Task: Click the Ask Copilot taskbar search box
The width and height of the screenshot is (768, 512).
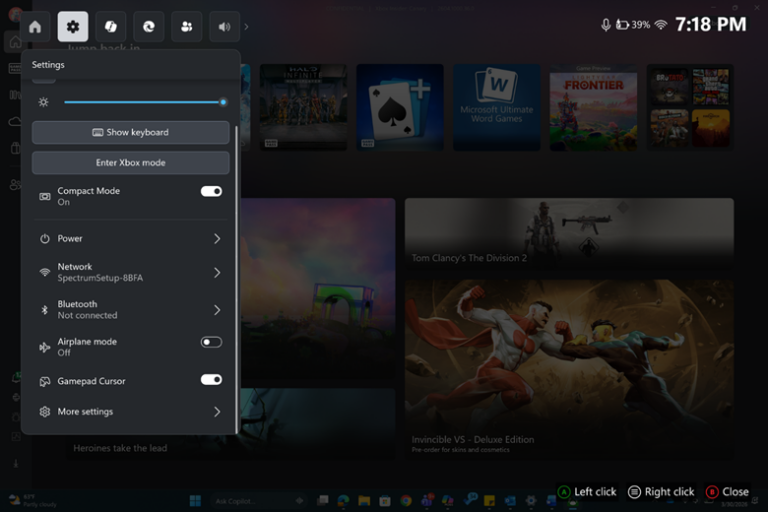Action: 260,500
